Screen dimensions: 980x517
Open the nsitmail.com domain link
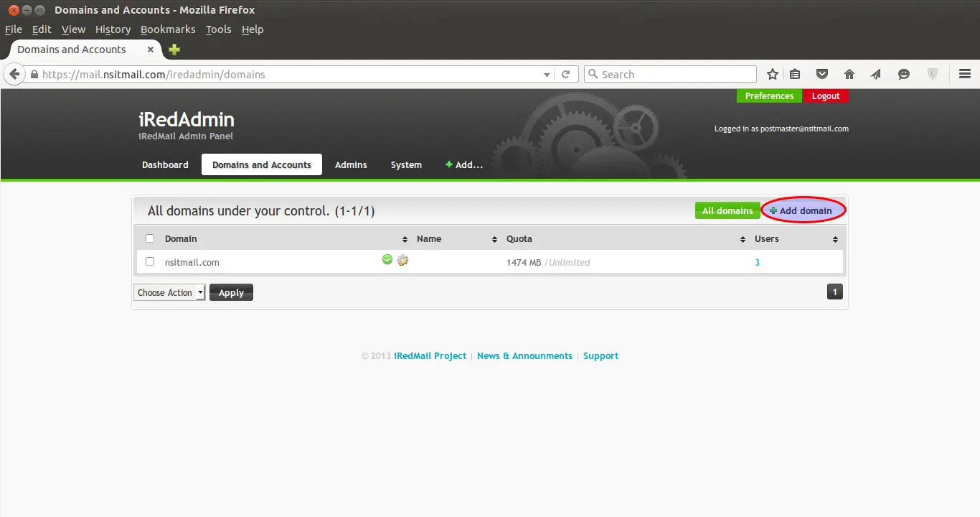[192, 262]
